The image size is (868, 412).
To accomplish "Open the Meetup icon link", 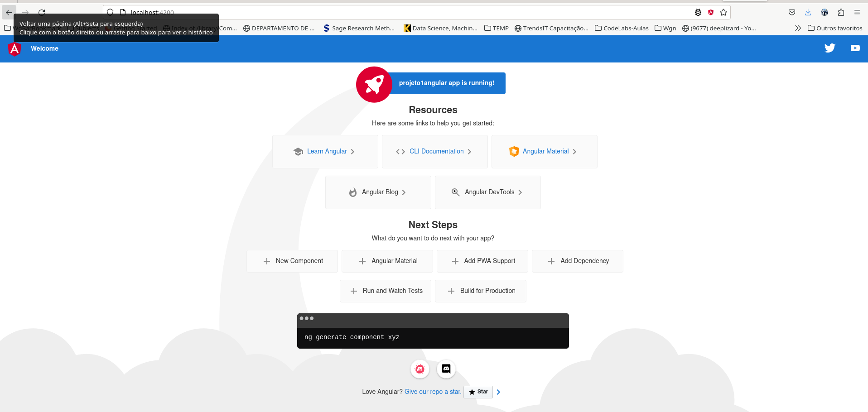I will pos(420,369).
